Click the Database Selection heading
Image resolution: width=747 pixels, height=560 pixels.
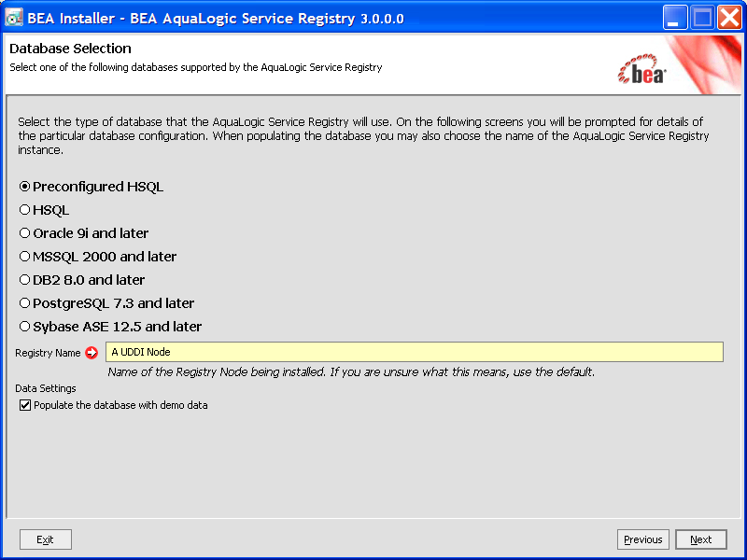pyautogui.click(x=70, y=49)
